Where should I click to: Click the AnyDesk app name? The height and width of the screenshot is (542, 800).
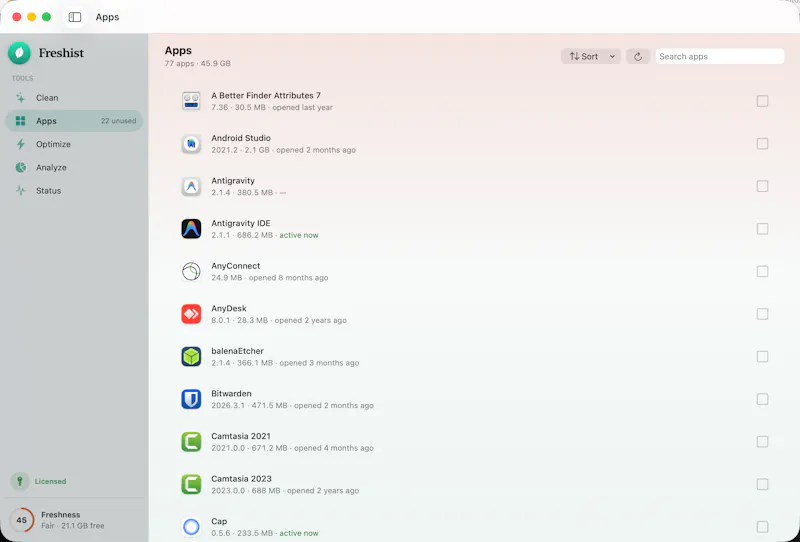tap(229, 308)
